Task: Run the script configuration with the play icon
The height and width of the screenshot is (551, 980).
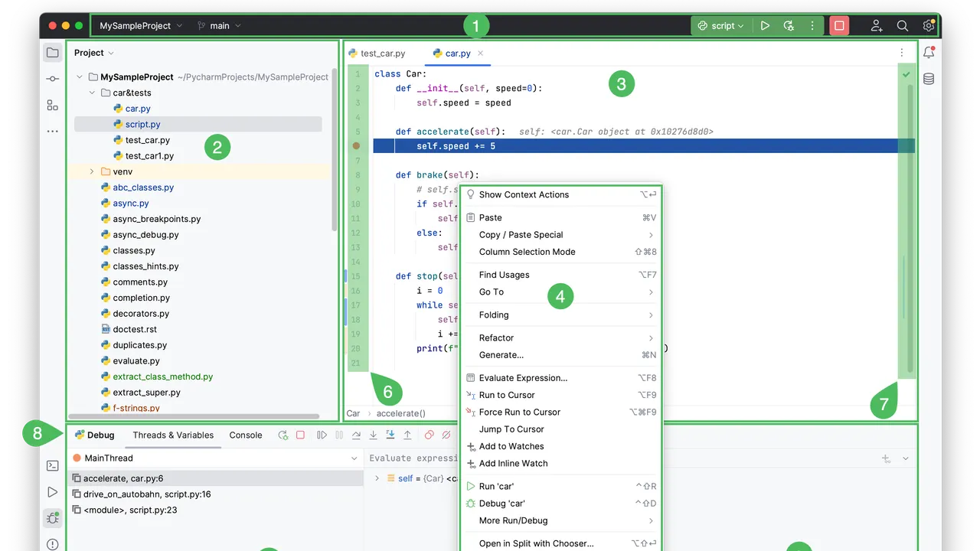Action: tap(765, 25)
